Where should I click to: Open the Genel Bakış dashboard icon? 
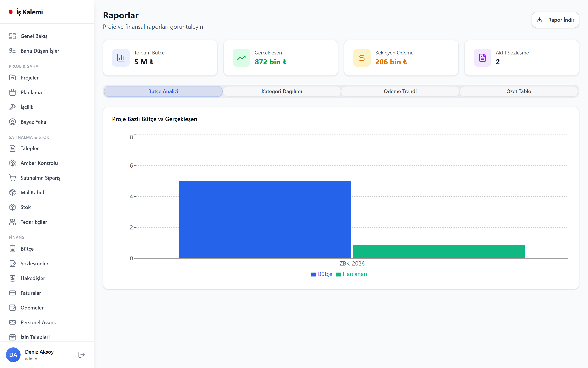coord(12,36)
